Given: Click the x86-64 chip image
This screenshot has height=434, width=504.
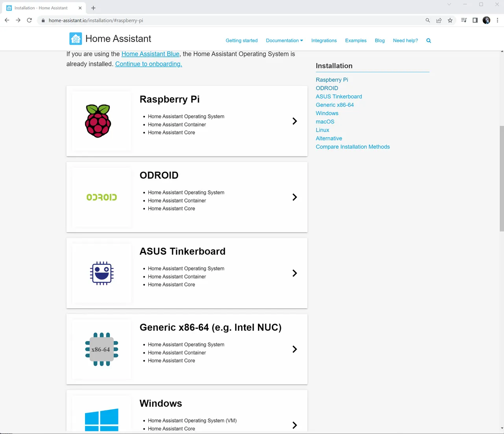Looking at the screenshot, I should (102, 349).
